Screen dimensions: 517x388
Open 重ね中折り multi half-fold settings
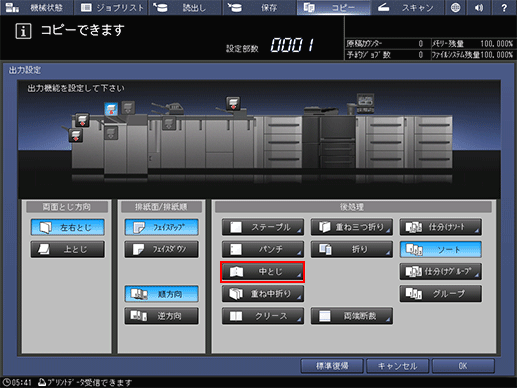click(x=263, y=294)
